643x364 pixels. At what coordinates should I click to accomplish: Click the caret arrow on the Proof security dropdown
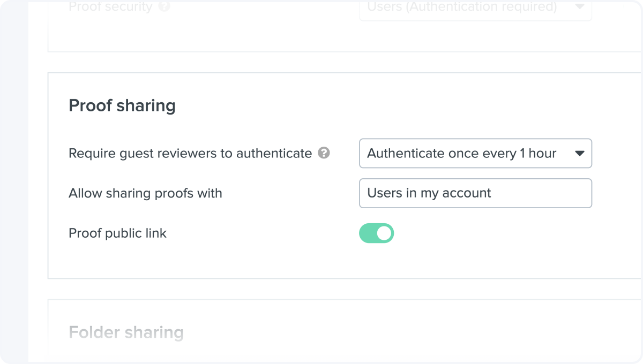tap(579, 7)
